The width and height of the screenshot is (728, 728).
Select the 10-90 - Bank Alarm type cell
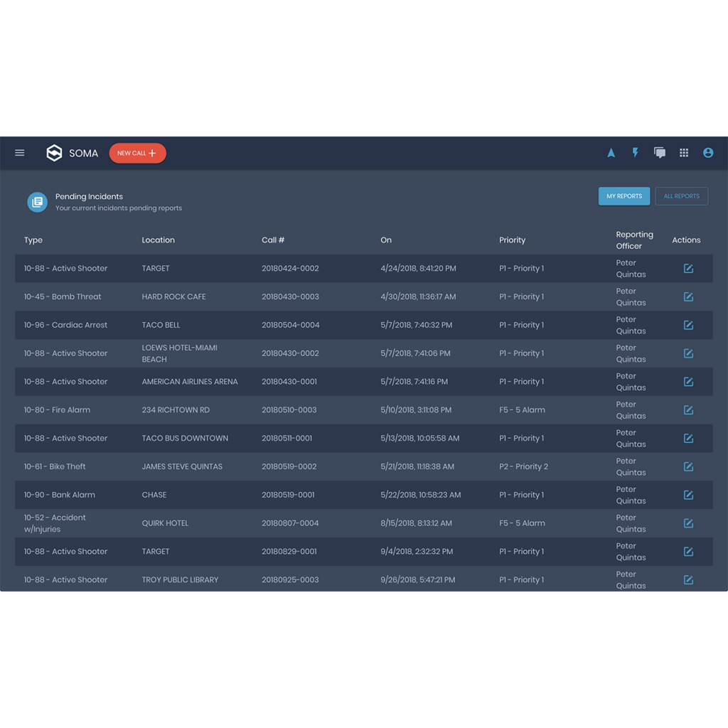click(60, 495)
